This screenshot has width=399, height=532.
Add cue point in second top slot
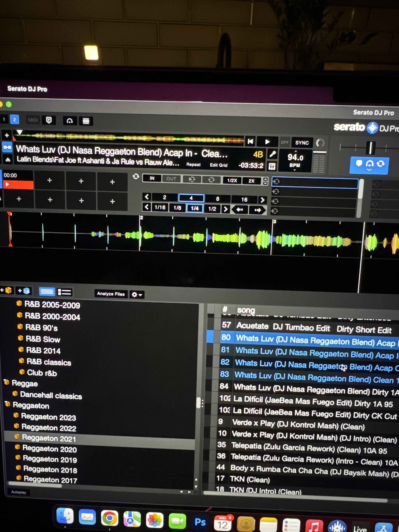[49, 180]
